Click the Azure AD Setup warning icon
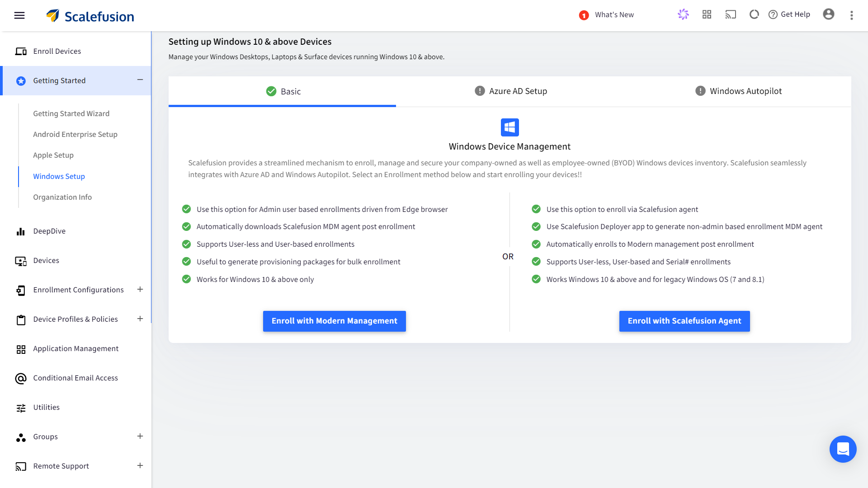 (480, 91)
